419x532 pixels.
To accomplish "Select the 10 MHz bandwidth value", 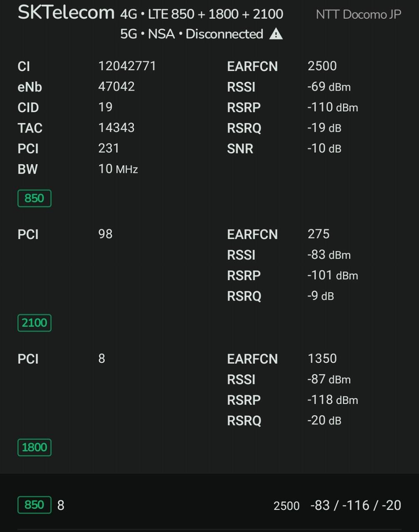I will coord(118,169).
